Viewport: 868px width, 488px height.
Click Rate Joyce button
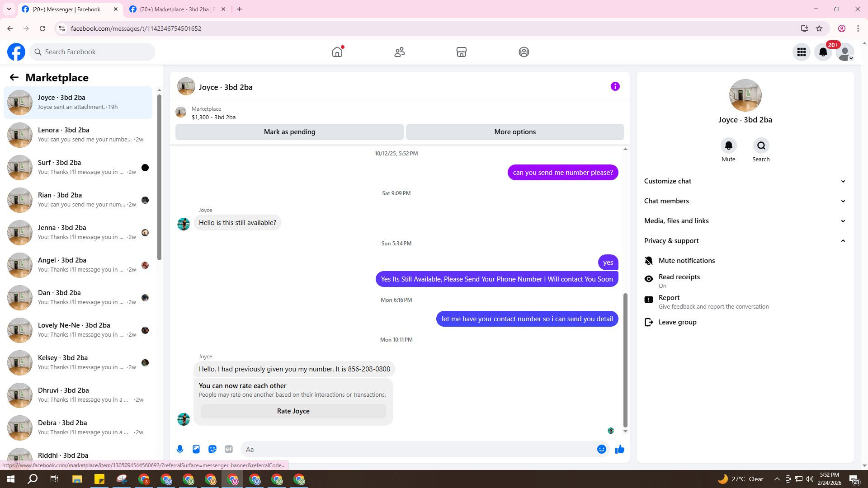click(293, 411)
